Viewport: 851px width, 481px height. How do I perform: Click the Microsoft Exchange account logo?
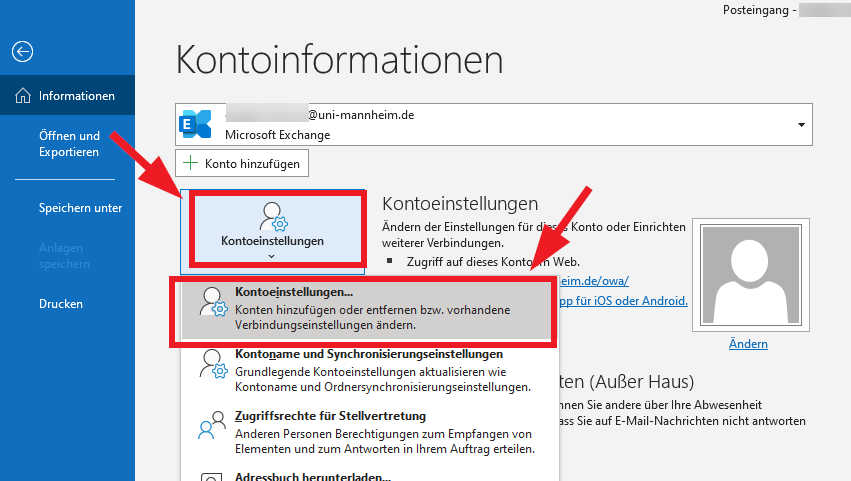coord(195,124)
